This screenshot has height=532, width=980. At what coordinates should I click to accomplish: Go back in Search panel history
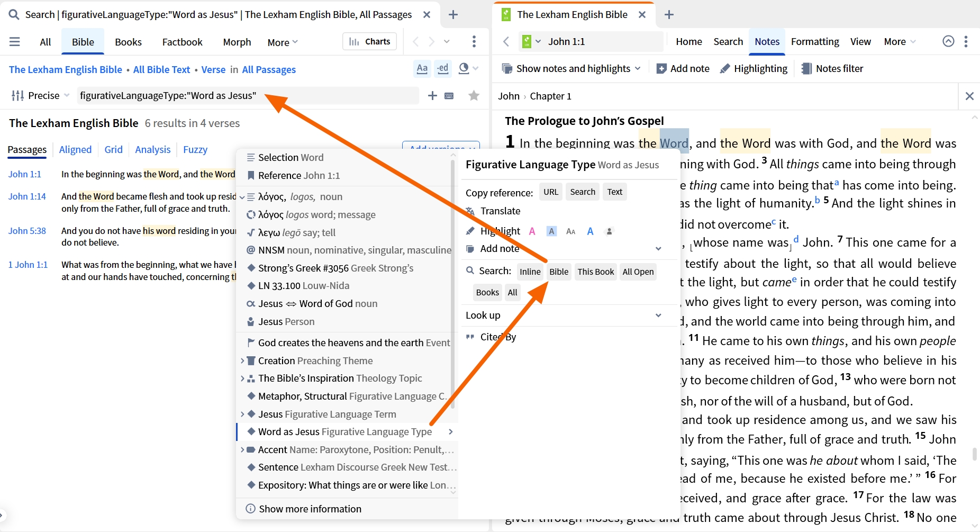[x=415, y=41]
